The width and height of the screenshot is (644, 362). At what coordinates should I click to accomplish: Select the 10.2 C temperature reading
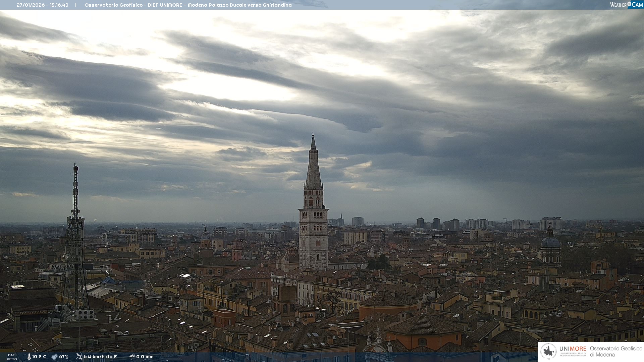(x=39, y=357)
